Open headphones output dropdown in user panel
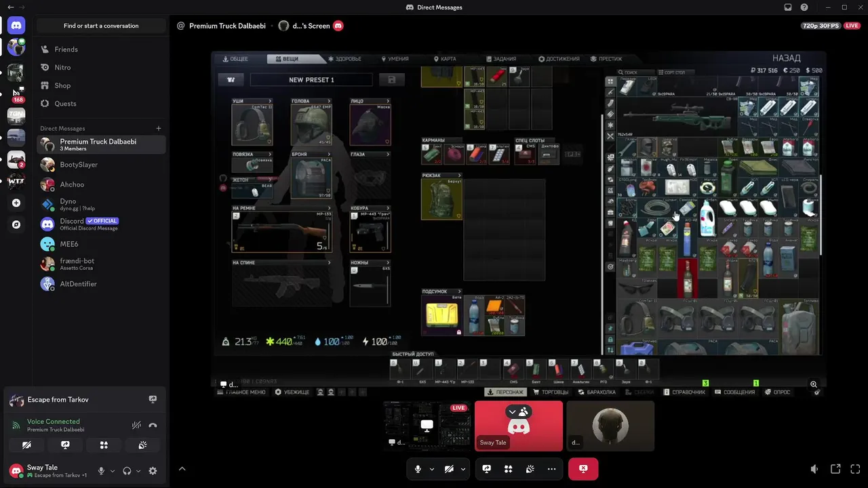The image size is (868, 488). (x=138, y=471)
